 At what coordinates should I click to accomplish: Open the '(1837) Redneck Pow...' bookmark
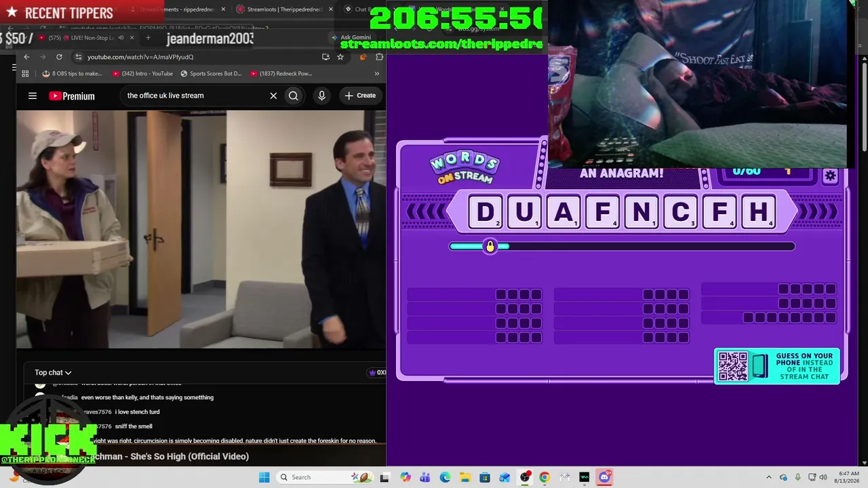[x=281, y=73]
